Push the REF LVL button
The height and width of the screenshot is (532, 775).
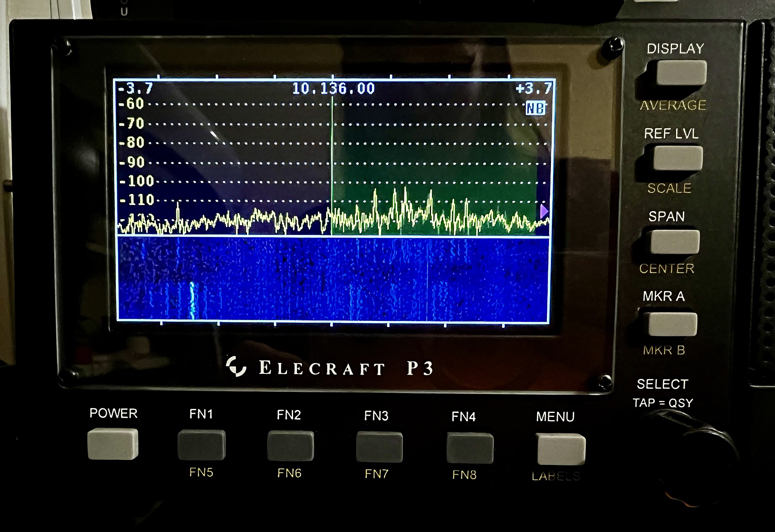click(x=678, y=158)
